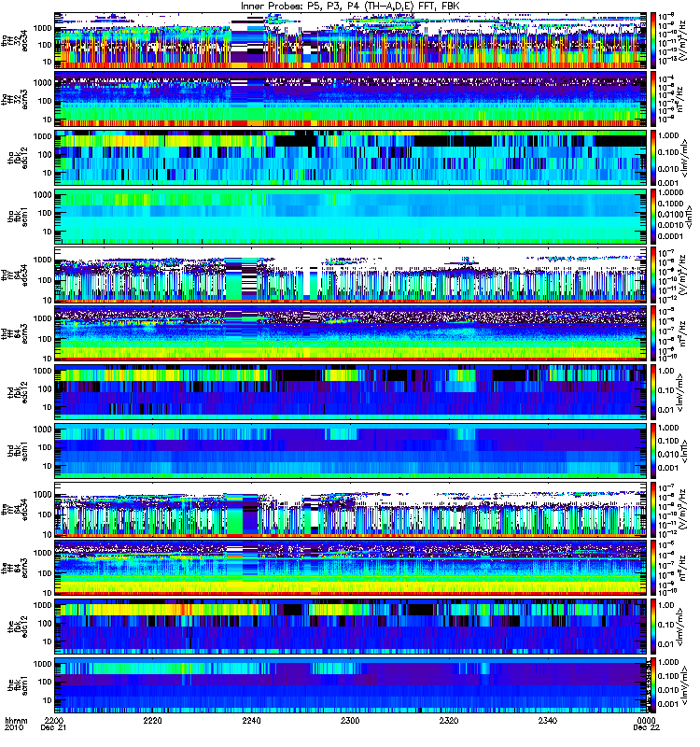This screenshot has height=747, width=700.
Task: Click the color bar of tha fbk edc12 panel
Action: 653,158
